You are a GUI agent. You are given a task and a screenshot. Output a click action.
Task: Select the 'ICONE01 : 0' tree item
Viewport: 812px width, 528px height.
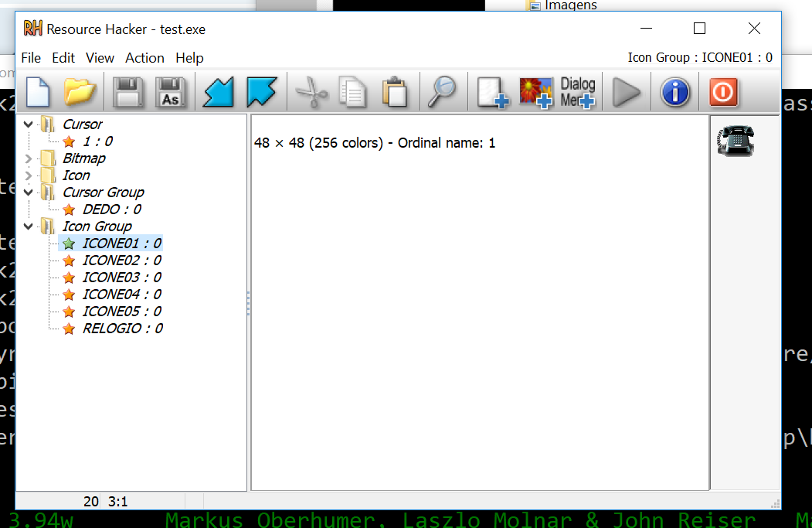(122, 244)
